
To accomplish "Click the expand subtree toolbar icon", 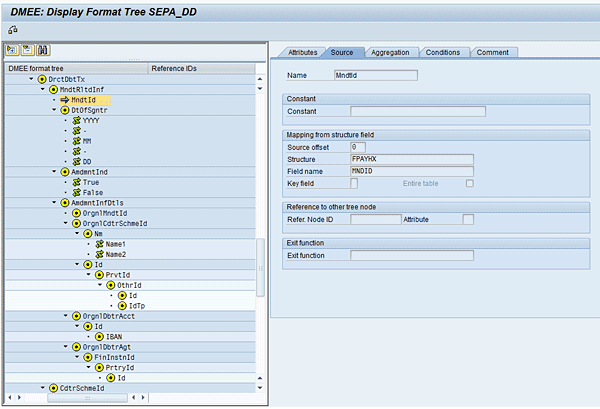I will (x=11, y=49).
